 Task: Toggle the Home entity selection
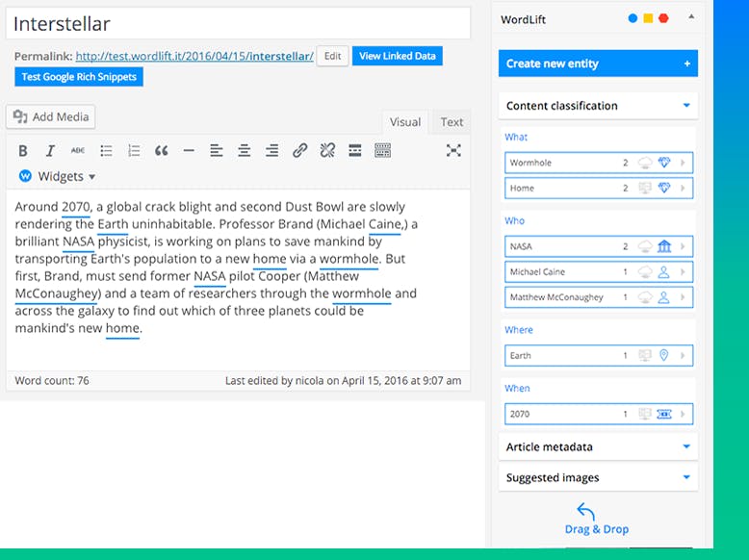[599, 188]
